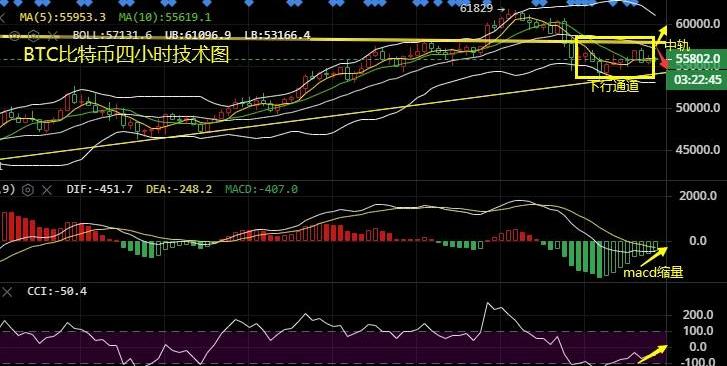
Task: Select the MA(10) legend label
Action: 165,18
